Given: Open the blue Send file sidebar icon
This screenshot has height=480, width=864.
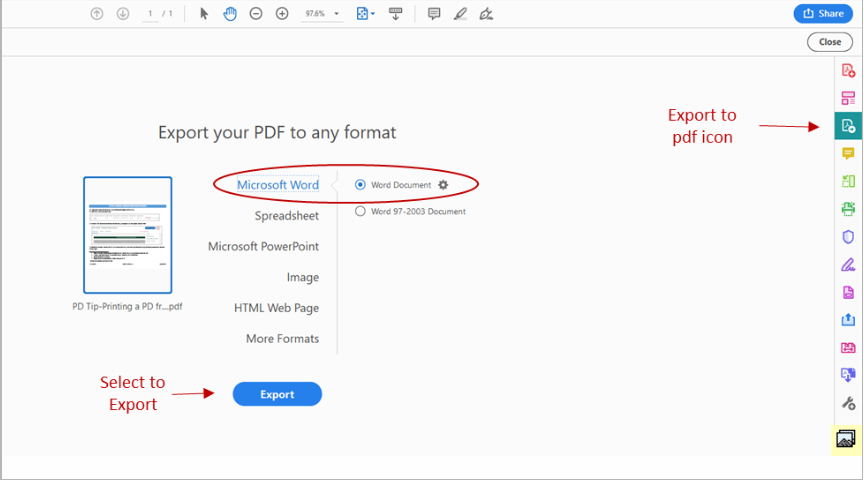Looking at the screenshot, I should click(x=848, y=320).
